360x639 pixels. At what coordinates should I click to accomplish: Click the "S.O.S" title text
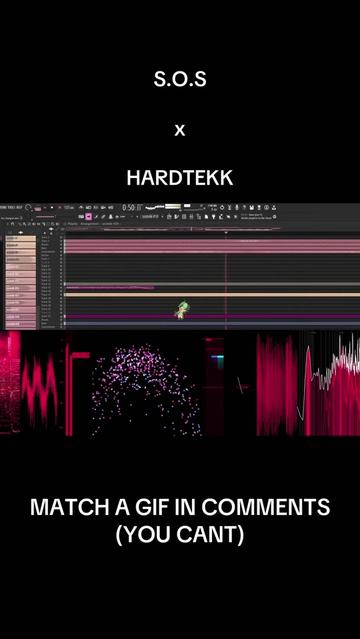point(180,79)
